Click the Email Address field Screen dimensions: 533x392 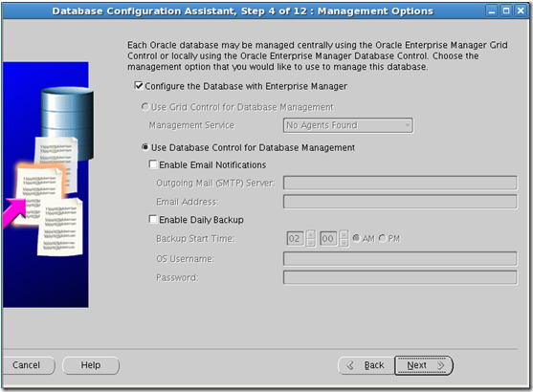click(400, 202)
